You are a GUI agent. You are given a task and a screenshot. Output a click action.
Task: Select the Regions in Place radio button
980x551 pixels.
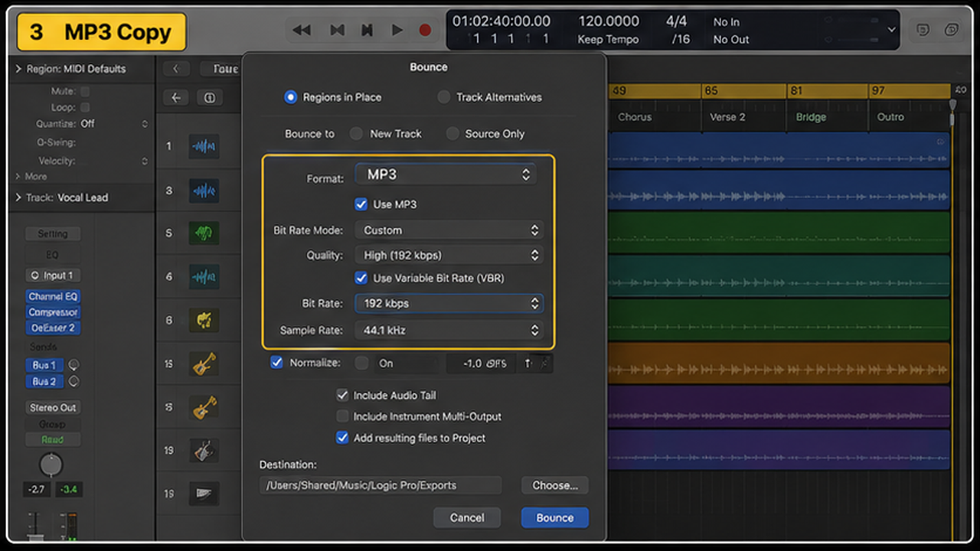[x=290, y=97]
